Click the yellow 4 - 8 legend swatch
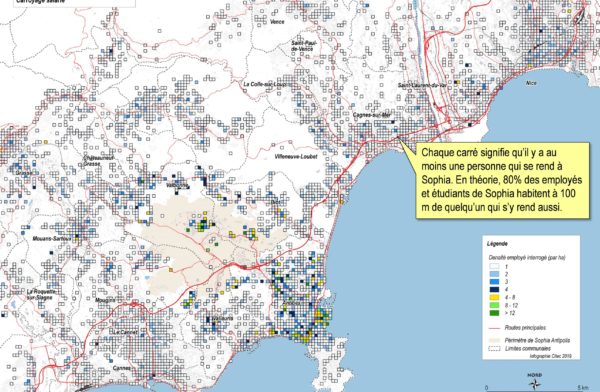Viewport: 600px width, 392px height. click(494, 297)
